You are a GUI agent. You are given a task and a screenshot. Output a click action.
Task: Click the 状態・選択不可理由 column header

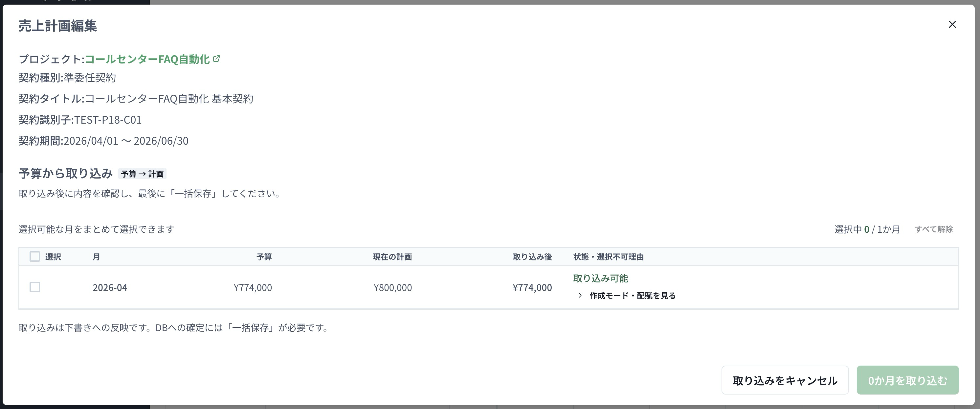[608, 257]
